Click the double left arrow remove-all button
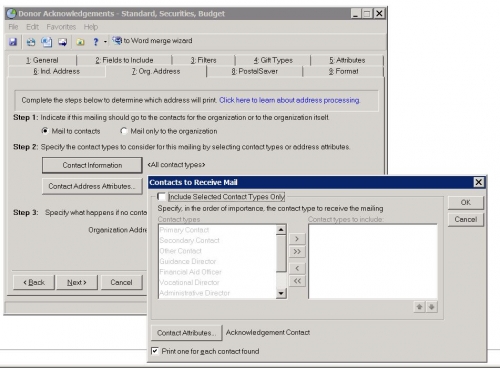This screenshot has width=500, height=369. [297, 281]
